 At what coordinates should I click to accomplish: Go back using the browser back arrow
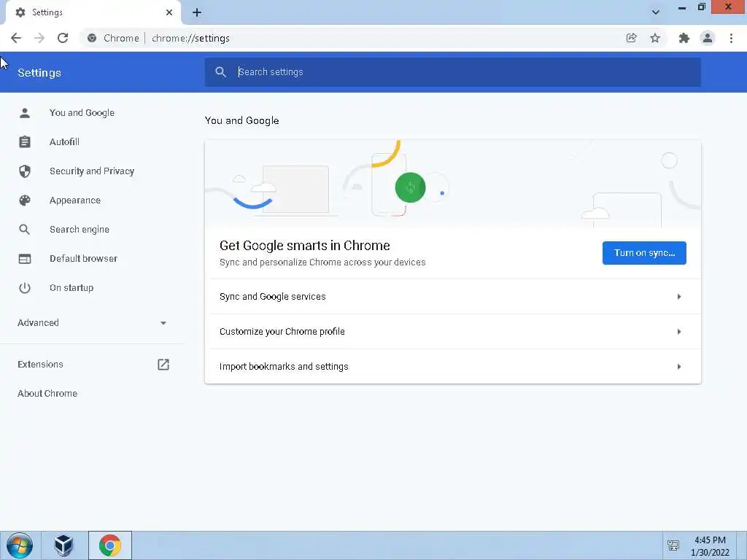[x=16, y=38]
